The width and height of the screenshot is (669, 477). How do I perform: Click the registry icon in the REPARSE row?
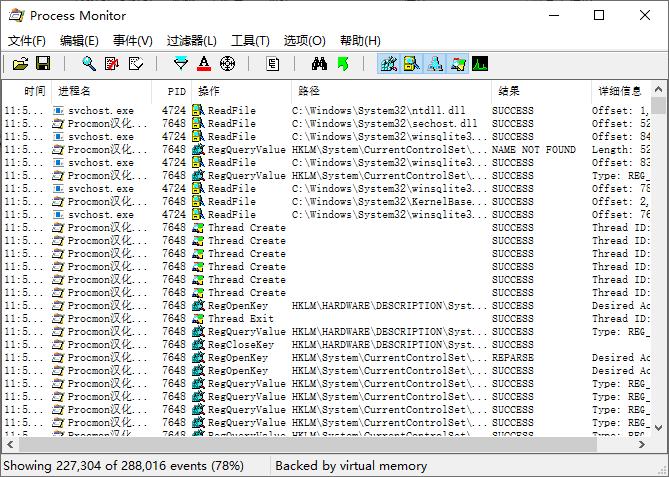coord(198,358)
